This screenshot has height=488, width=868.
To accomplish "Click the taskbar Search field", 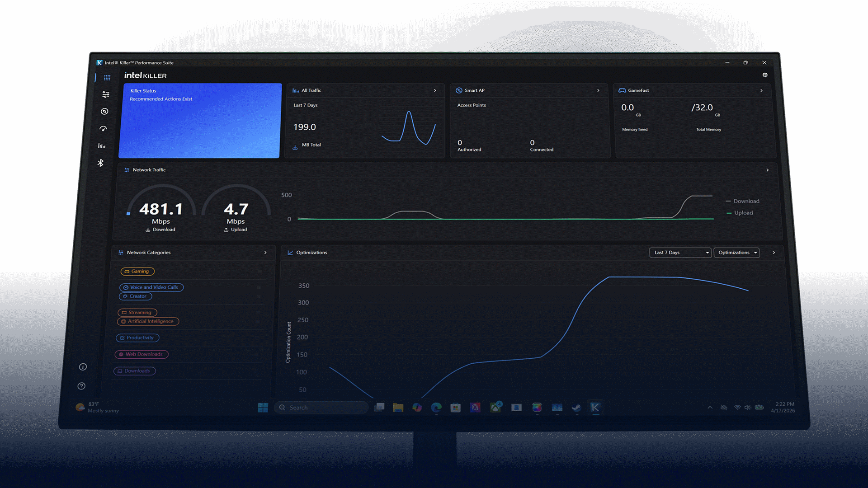I will [321, 408].
